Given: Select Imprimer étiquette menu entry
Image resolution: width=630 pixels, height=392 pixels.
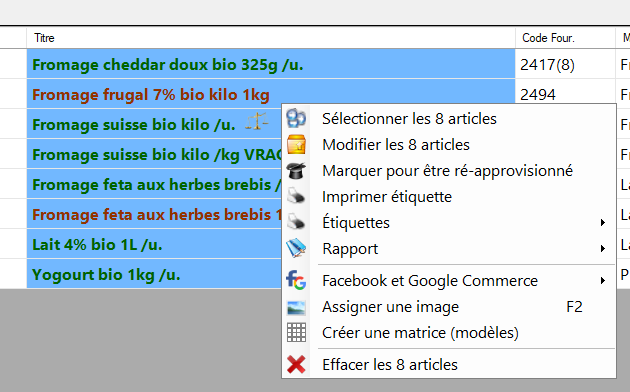Looking at the screenshot, I should (449, 196).
